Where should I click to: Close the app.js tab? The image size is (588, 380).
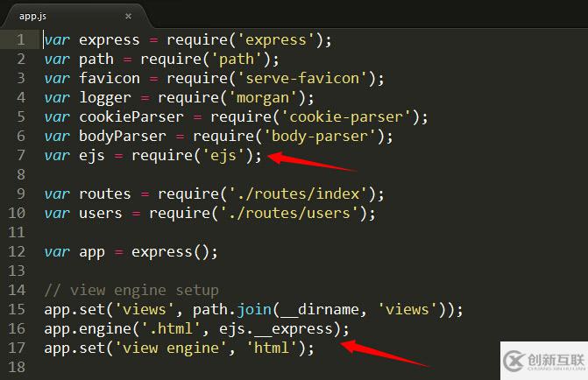[128, 16]
